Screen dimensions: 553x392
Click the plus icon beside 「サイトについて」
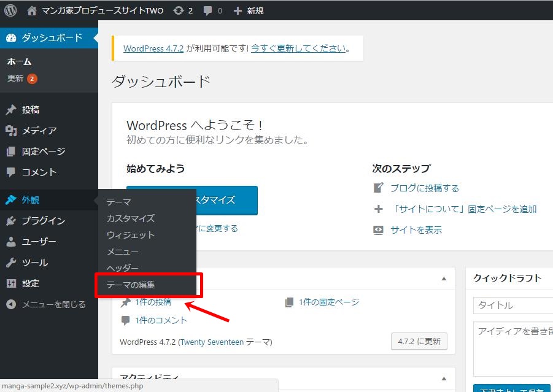[x=379, y=209]
